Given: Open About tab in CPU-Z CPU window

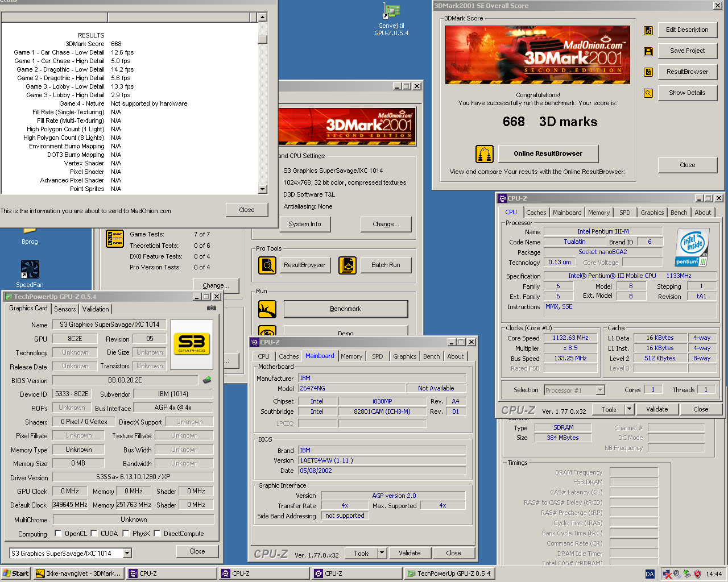Looking at the screenshot, I should point(703,213).
